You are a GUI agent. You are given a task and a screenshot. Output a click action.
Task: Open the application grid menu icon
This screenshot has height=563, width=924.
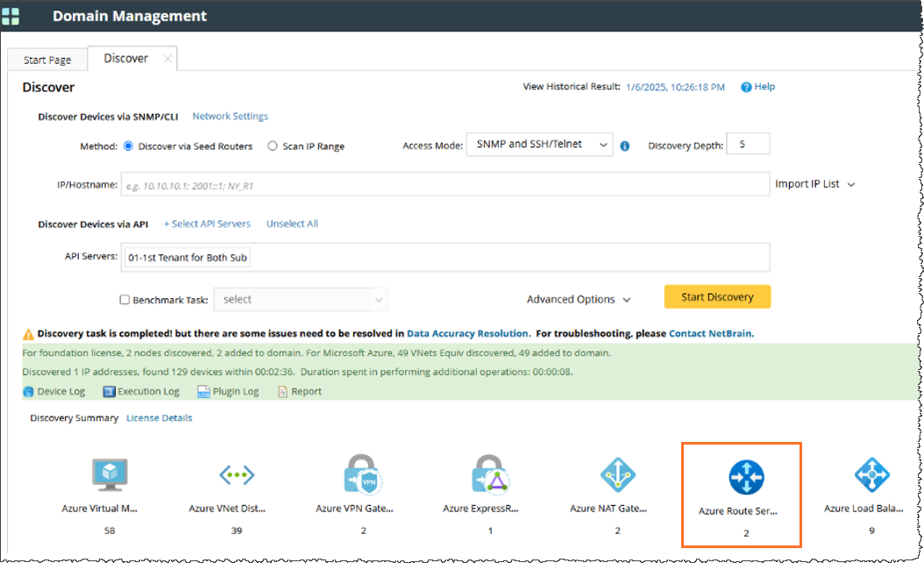pos(11,16)
